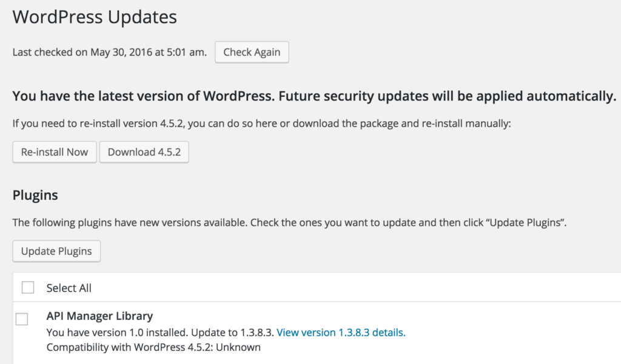Click the Update Plugins button

click(56, 251)
